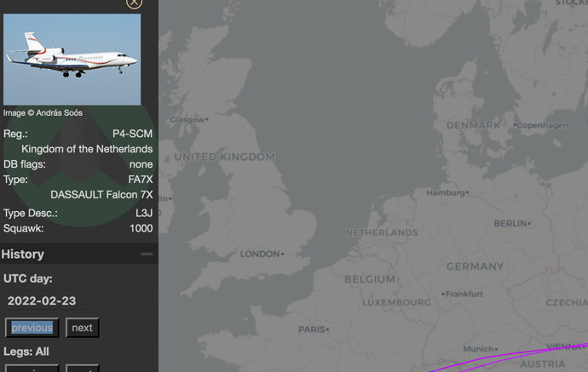Open the Falcon 7X aircraft photo

coord(72,59)
